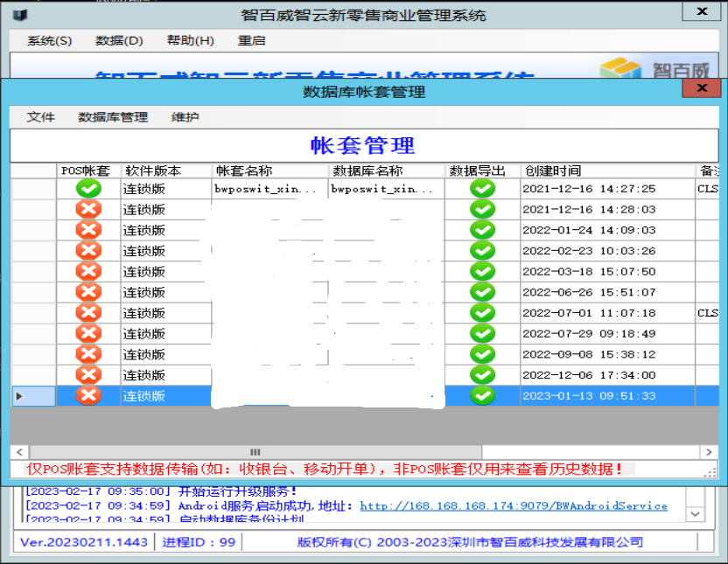The width and height of the screenshot is (728, 564).
Task: Expand the 系统(S) menu in main window
Action: (50, 41)
